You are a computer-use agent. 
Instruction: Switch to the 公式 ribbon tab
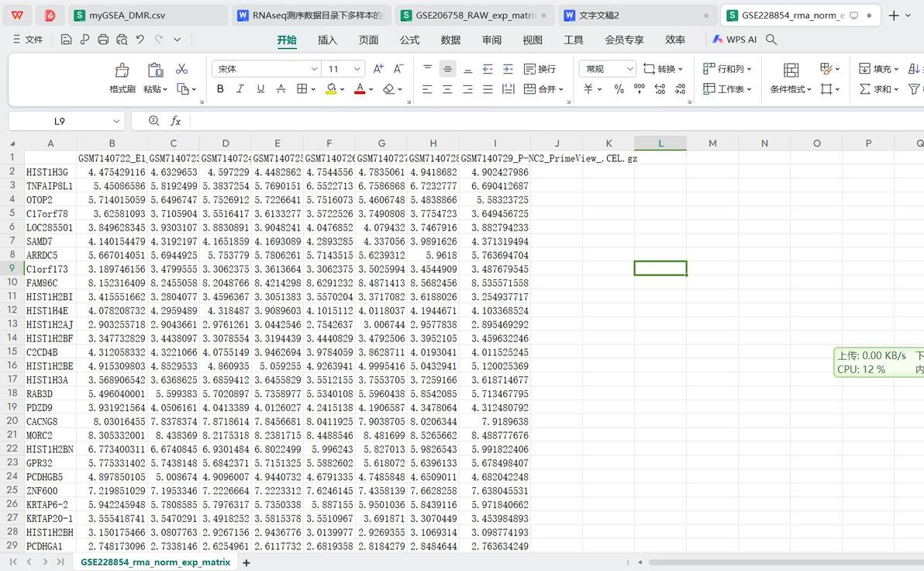click(x=409, y=40)
